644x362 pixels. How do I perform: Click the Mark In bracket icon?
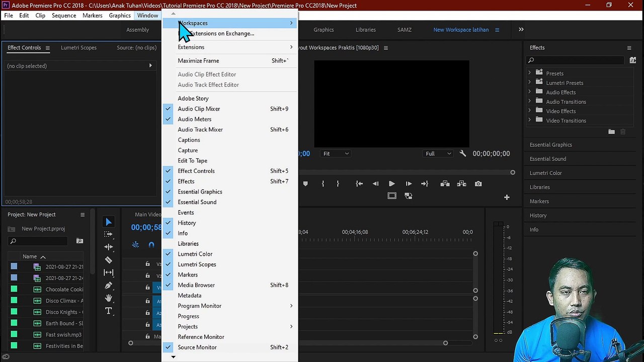click(x=323, y=184)
